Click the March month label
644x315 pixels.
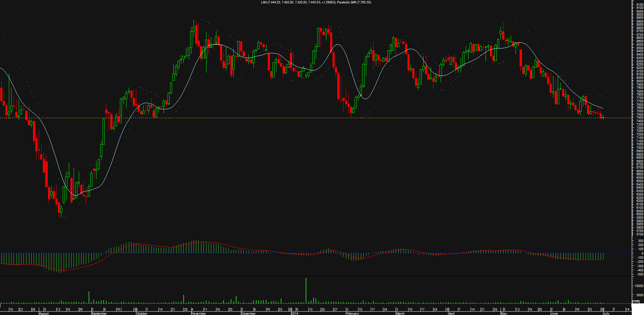click(400, 313)
